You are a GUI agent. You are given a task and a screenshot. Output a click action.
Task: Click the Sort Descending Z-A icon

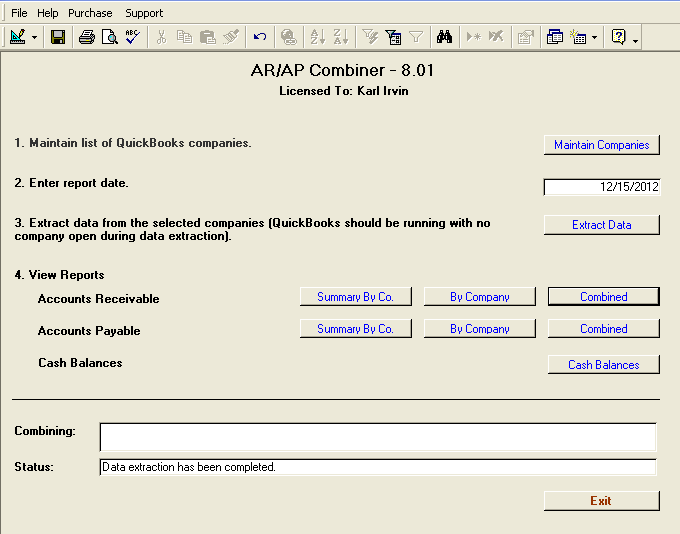click(x=341, y=37)
